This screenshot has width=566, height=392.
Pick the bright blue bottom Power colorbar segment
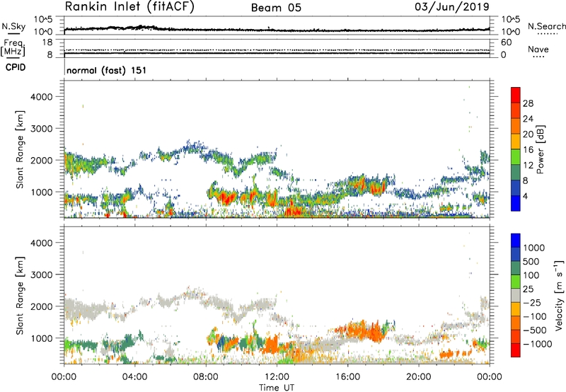pyautogui.click(x=516, y=203)
